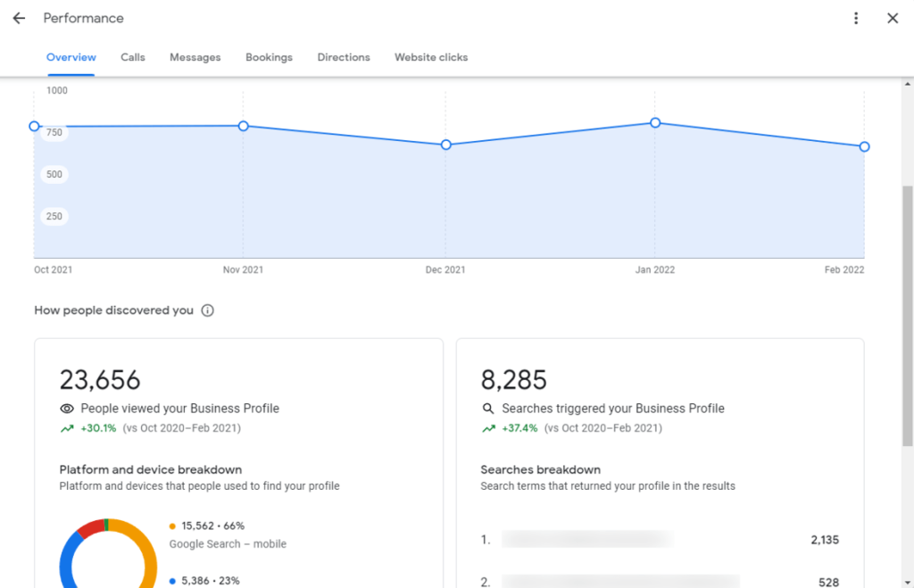Screen dimensions: 914x588
Task: Click the 'Searches breakdown' heading
Action: [540, 469]
